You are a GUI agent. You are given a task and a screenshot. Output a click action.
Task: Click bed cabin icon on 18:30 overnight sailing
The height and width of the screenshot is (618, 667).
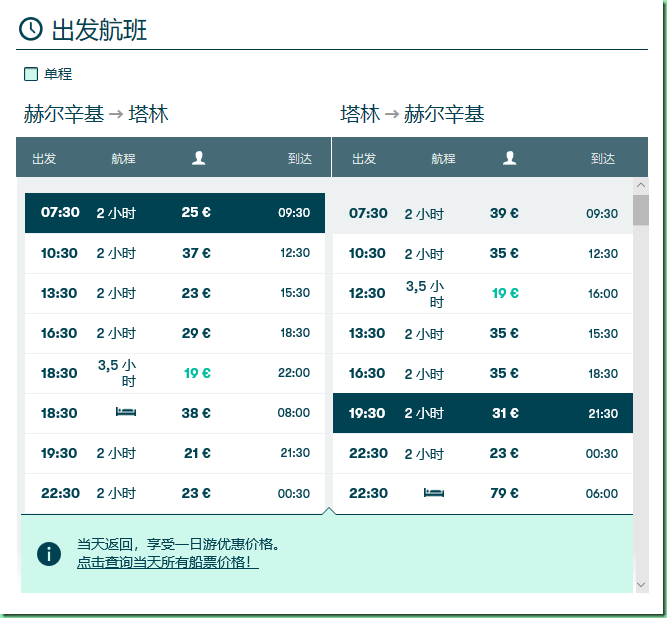click(126, 412)
